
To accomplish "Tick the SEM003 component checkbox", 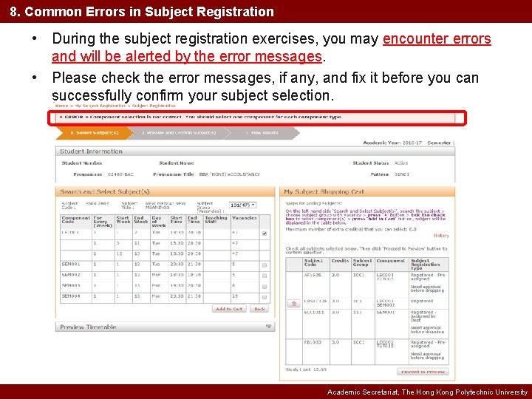I will click(265, 287).
